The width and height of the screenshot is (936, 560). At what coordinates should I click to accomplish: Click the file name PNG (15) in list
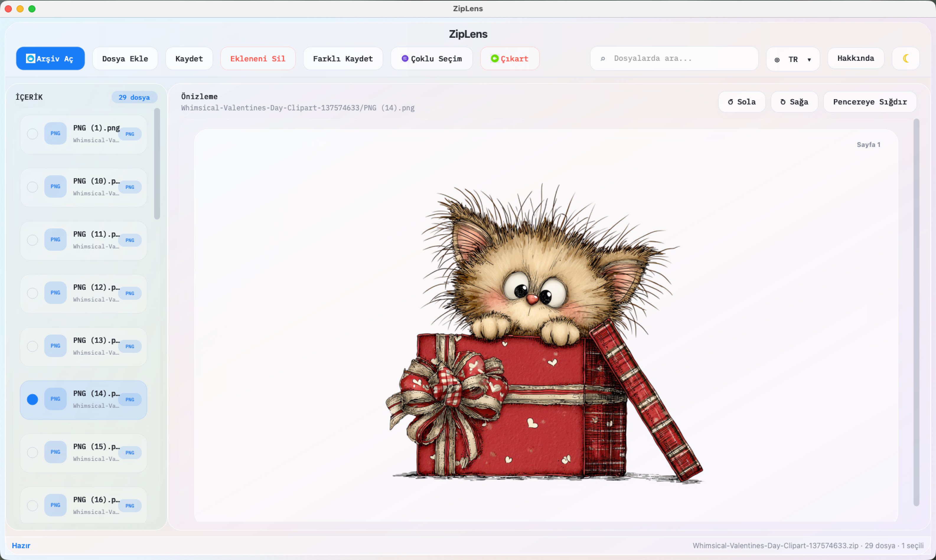click(x=96, y=446)
